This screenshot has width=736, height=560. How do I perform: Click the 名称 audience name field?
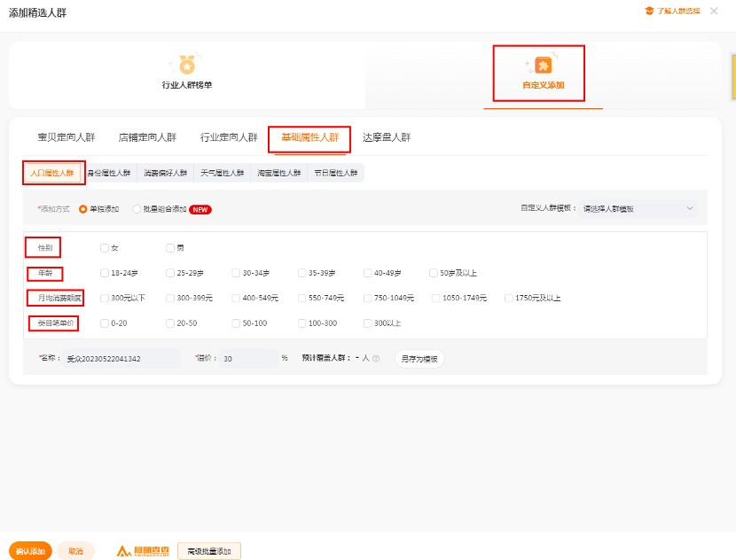[x=121, y=359]
